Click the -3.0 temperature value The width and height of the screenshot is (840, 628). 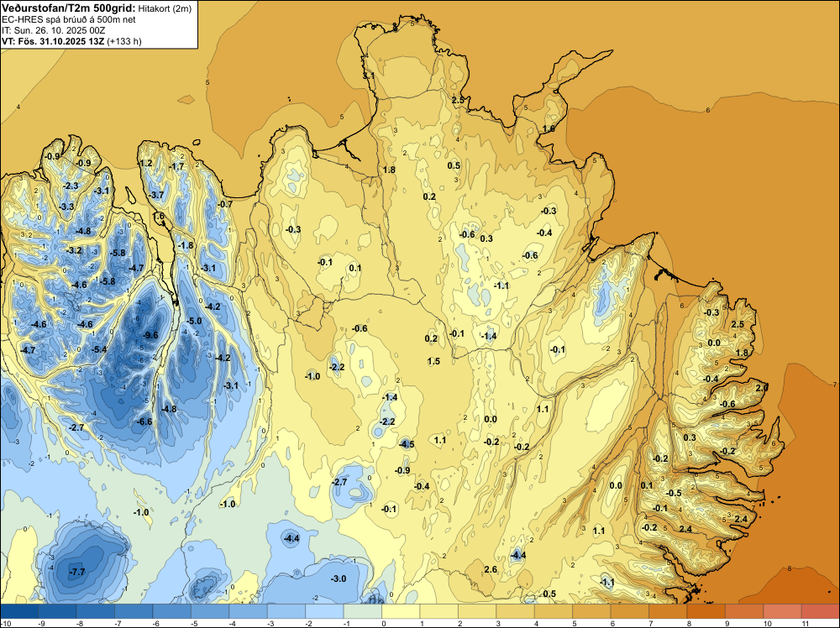338,578
